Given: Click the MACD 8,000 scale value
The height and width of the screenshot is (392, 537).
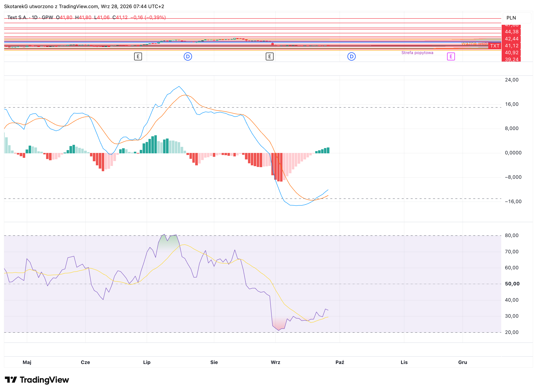Looking at the screenshot, I should [512, 128].
